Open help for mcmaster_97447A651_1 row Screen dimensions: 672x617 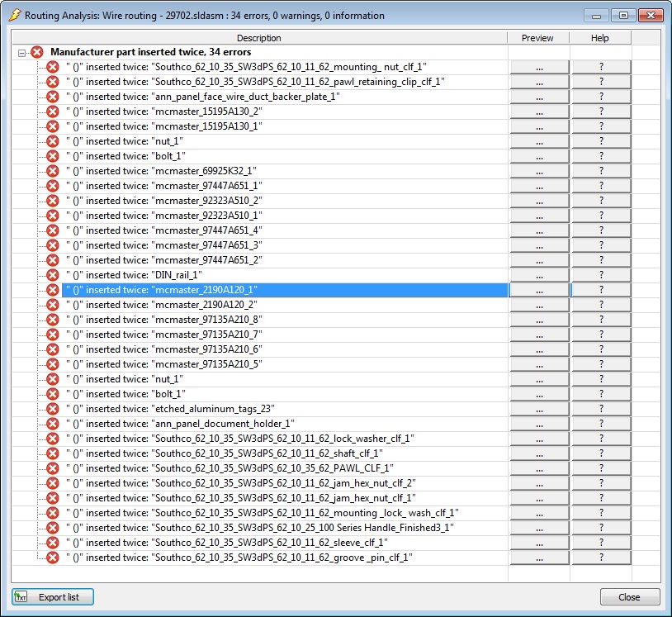[601, 186]
